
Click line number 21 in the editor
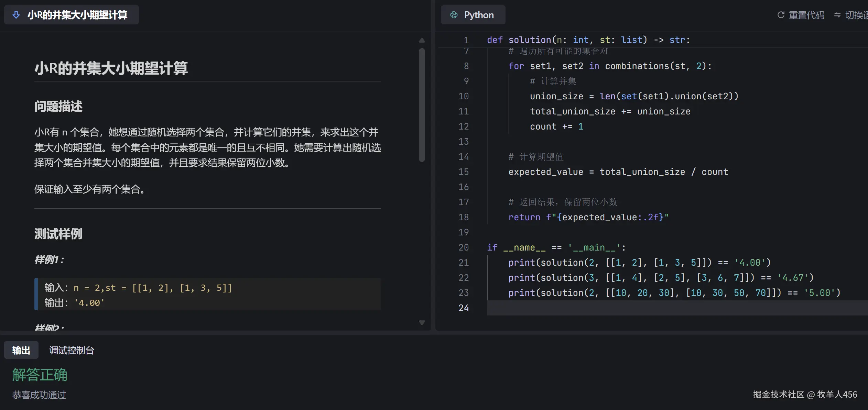coord(464,262)
